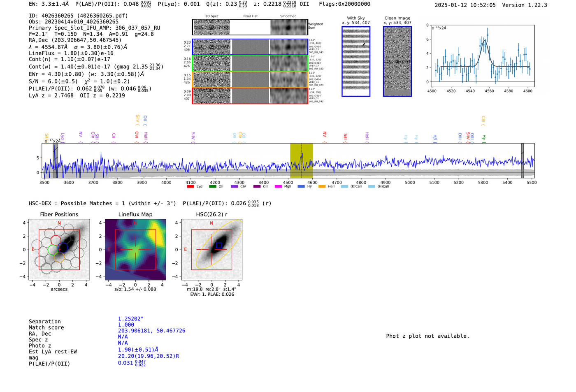This screenshot has width=576, height=392.
Task: Click the EWr: 1. PLAE: 0.026 caption
Action: click(x=212, y=295)
